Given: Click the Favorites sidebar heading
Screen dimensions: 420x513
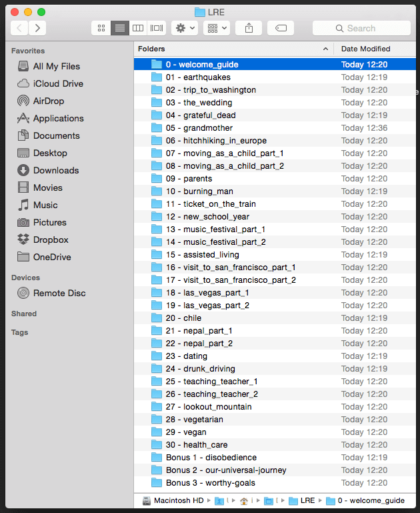Looking at the screenshot, I should pyautogui.click(x=28, y=51).
